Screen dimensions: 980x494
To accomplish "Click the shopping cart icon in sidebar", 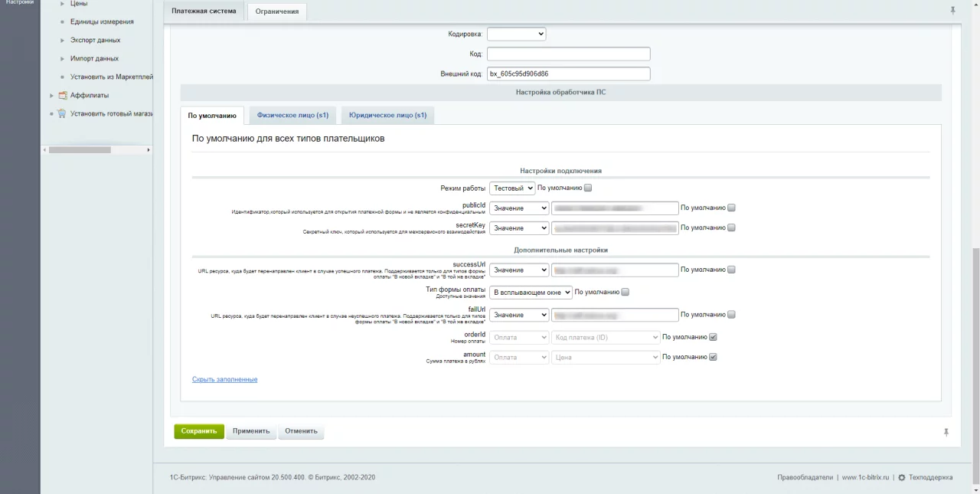I will 63,114.
